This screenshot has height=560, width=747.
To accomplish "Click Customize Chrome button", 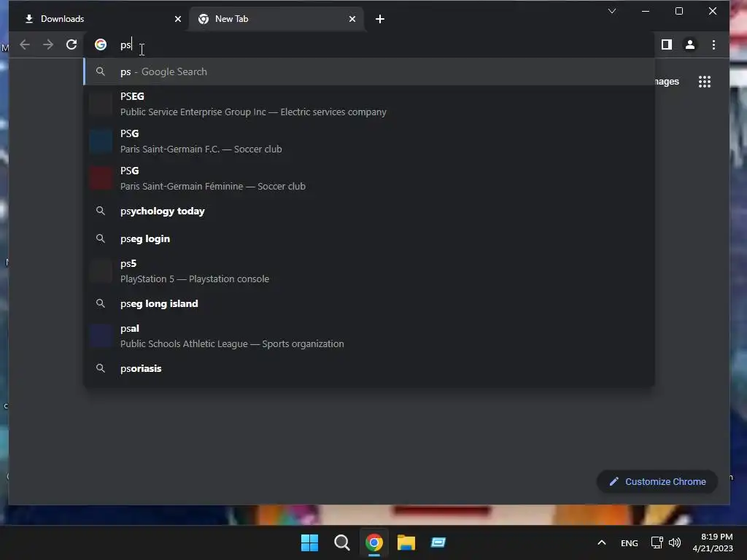I will pos(657,481).
